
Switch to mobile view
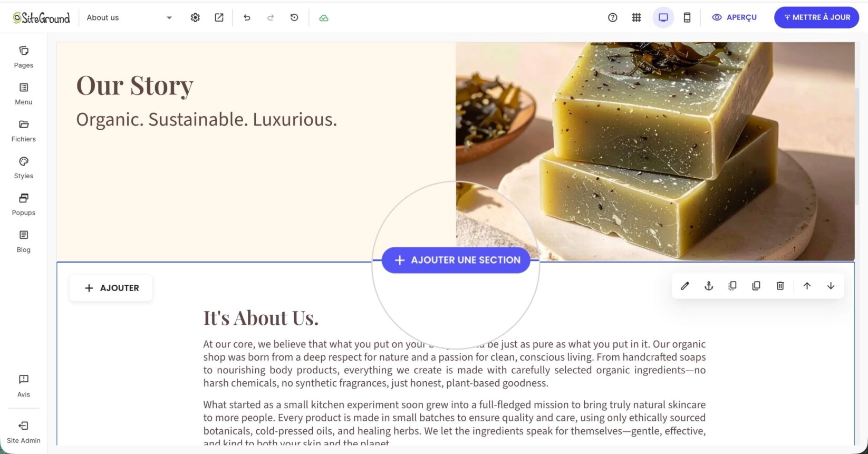tap(687, 17)
